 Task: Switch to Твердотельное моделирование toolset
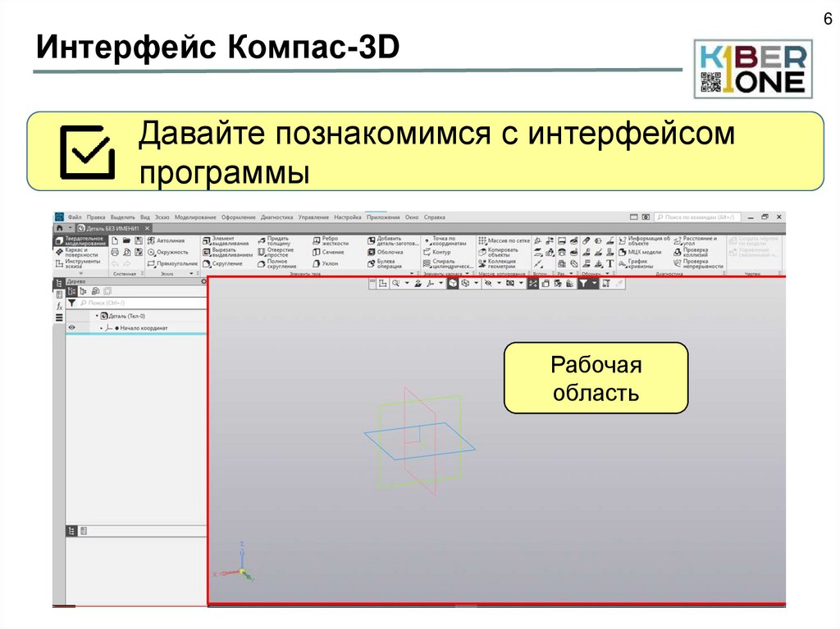[80, 241]
